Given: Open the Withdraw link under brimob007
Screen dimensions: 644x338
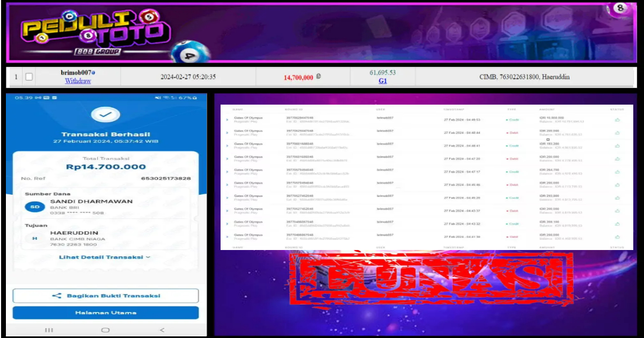Looking at the screenshot, I should 79,80.
